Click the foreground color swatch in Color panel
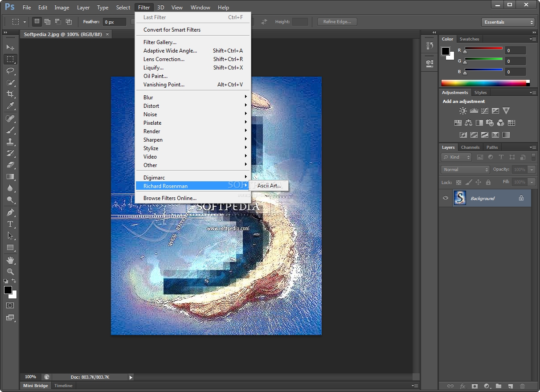The image size is (540, 392). (446, 51)
